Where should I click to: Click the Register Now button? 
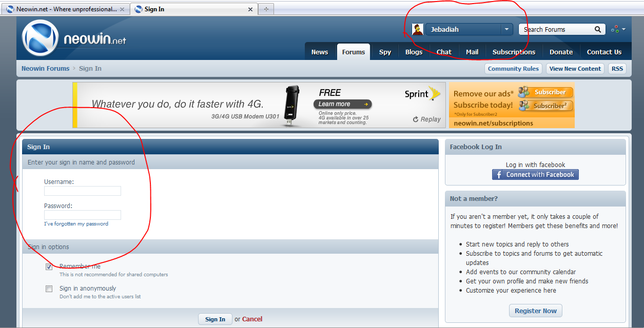pyautogui.click(x=535, y=311)
